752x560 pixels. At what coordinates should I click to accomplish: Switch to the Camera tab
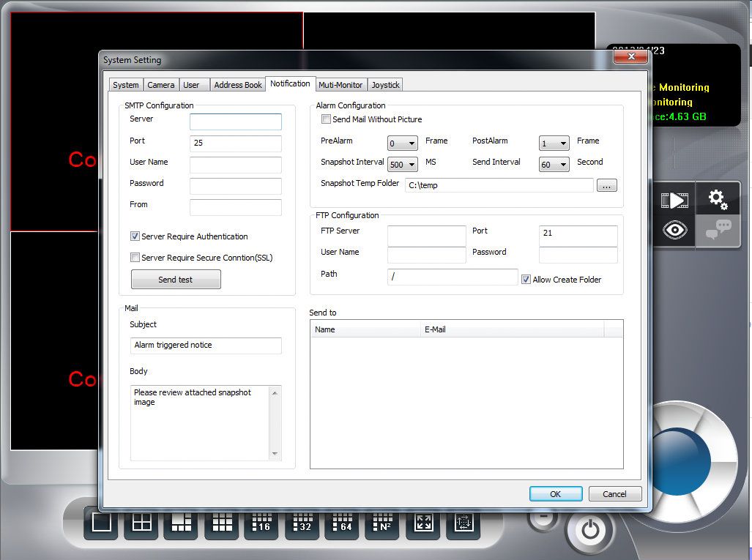click(x=161, y=85)
